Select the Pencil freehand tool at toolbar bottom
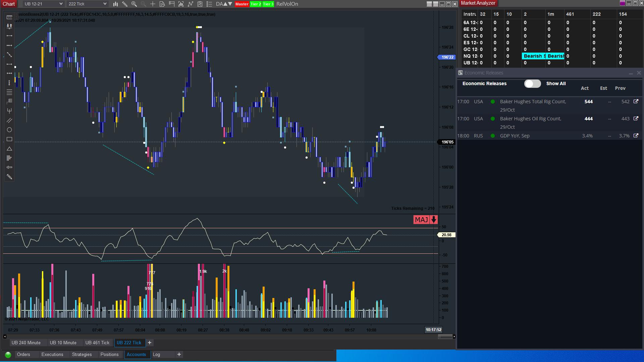 9,177
